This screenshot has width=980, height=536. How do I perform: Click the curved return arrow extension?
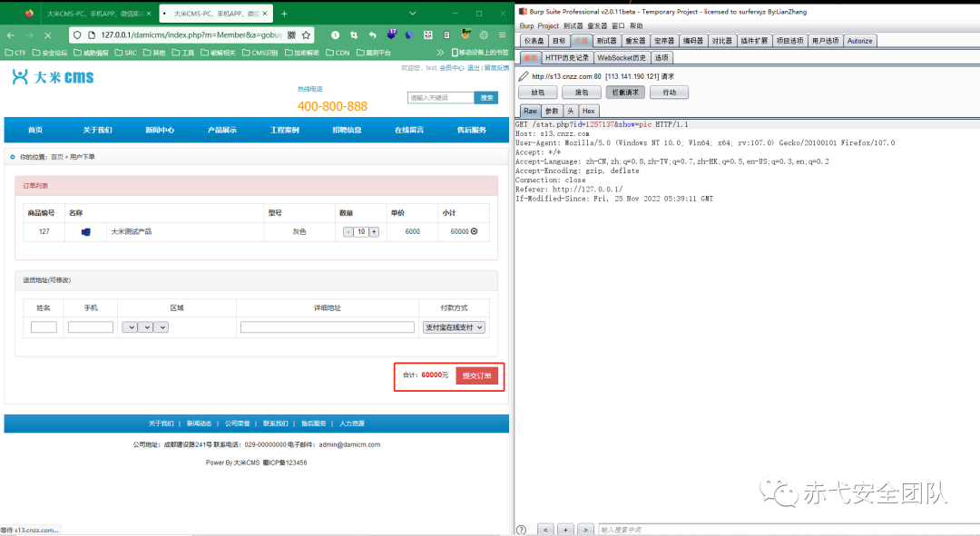pyautogui.click(x=373, y=35)
